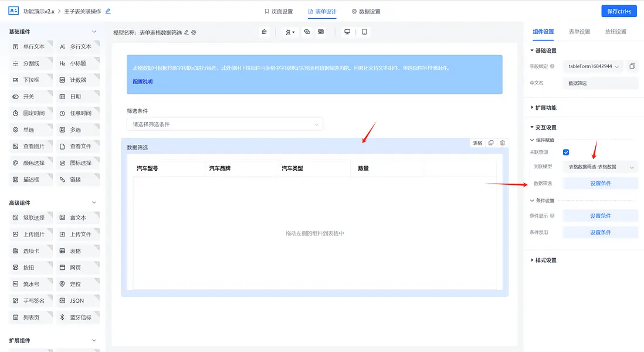Switch to desktop preview monitor icon
The height and width of the screenshot is (352, 644).
pos(347,32)
